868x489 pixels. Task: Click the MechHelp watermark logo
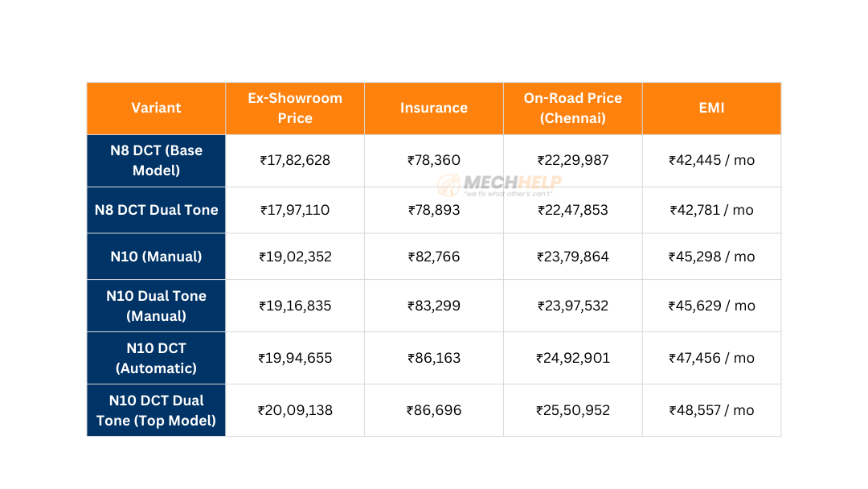point(499,185)
